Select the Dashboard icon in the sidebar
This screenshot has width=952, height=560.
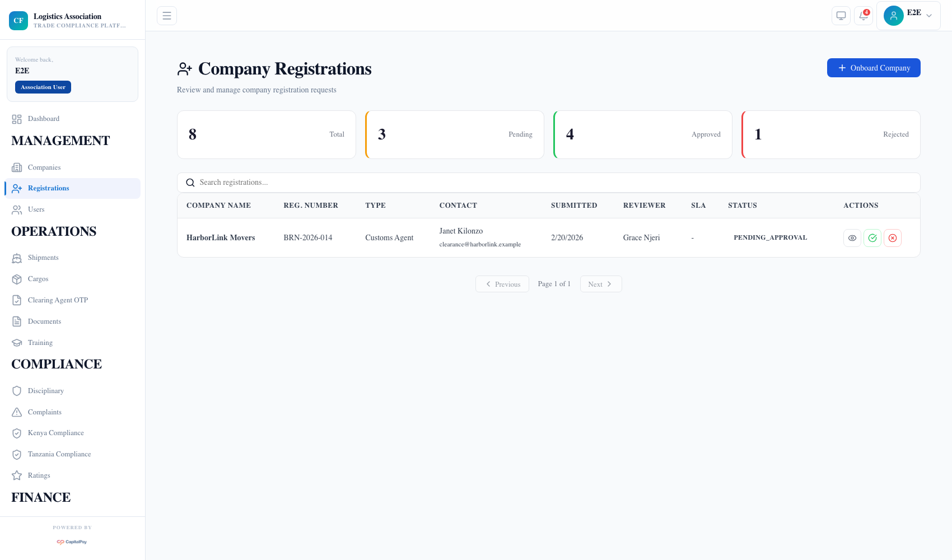(17, 119)
